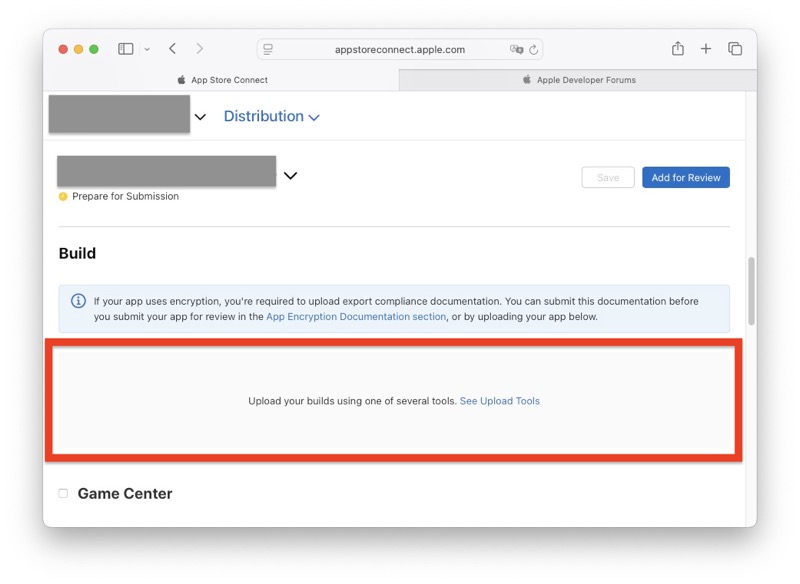Viewport: 800px width, 584px height.
Task: Expand the version selector chevron
Action: (290, 175)
